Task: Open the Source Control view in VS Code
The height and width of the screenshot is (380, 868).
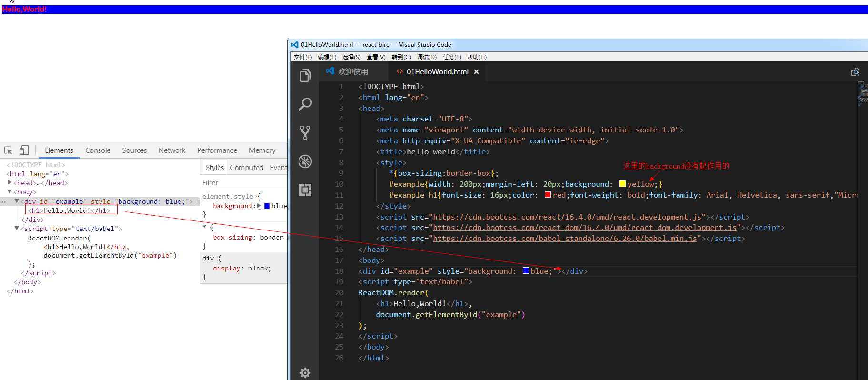Action: point(305,132)
